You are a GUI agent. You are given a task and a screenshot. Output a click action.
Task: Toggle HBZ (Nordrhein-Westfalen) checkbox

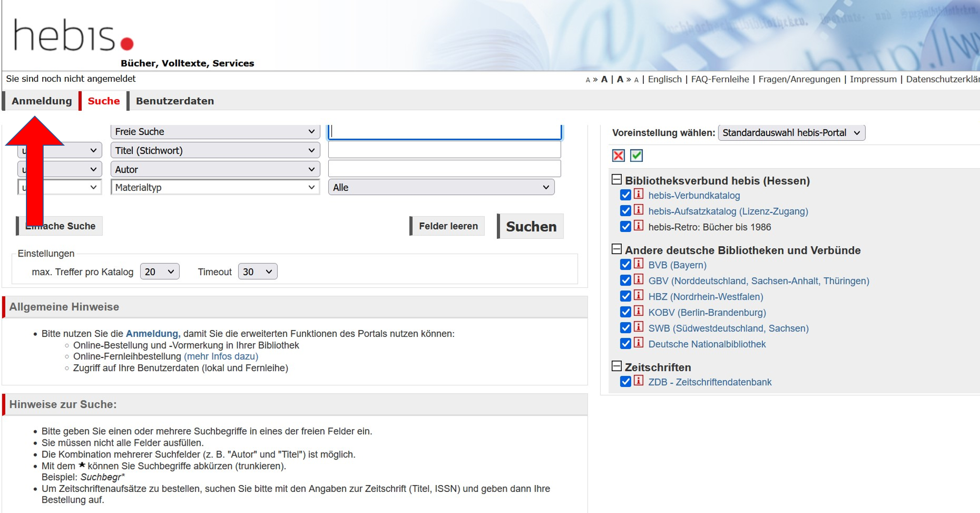point(625,296)
